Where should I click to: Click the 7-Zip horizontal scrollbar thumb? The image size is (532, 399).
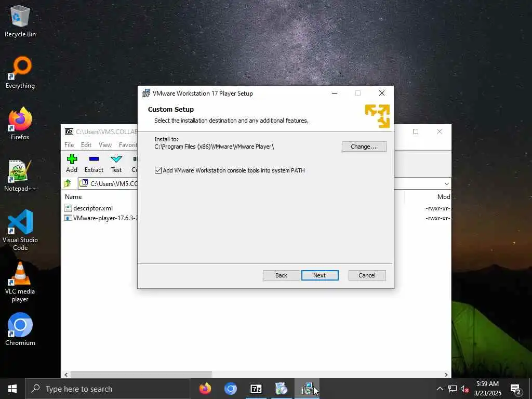click(x=141, y=375)
